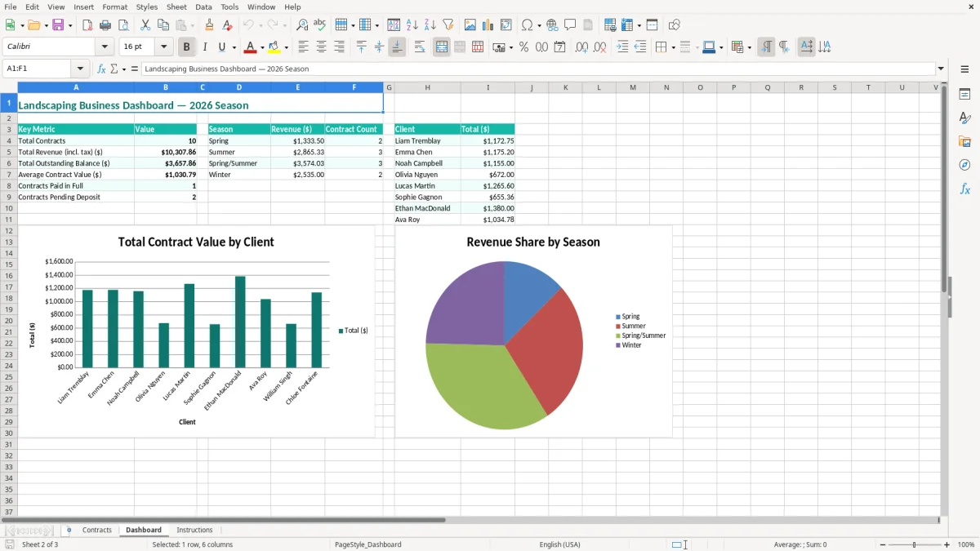980x551 pixels.
Task: Click the Copy icon
Action: [163, 25]
